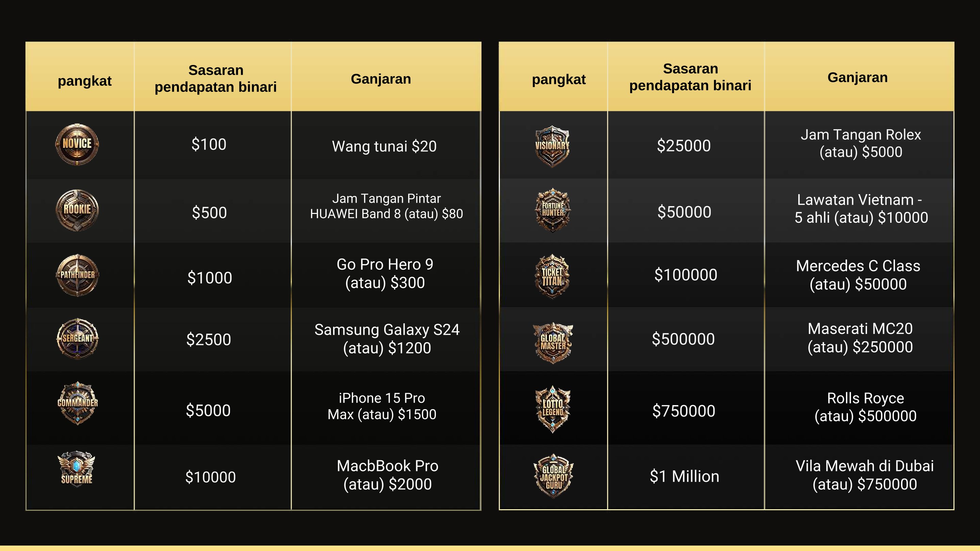Click the Pathfinder badge icon
This screenshot has height=551, width=980.
click(78, 275)
